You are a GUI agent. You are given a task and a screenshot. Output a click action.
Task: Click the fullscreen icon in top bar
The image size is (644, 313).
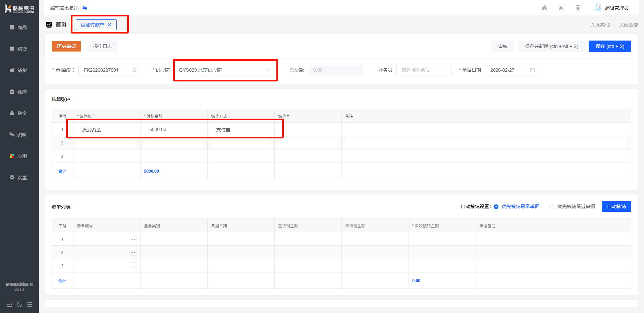point(561,8)
